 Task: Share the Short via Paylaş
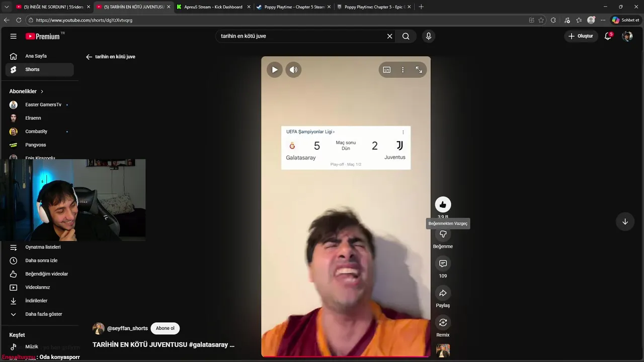tap(443, 293)
